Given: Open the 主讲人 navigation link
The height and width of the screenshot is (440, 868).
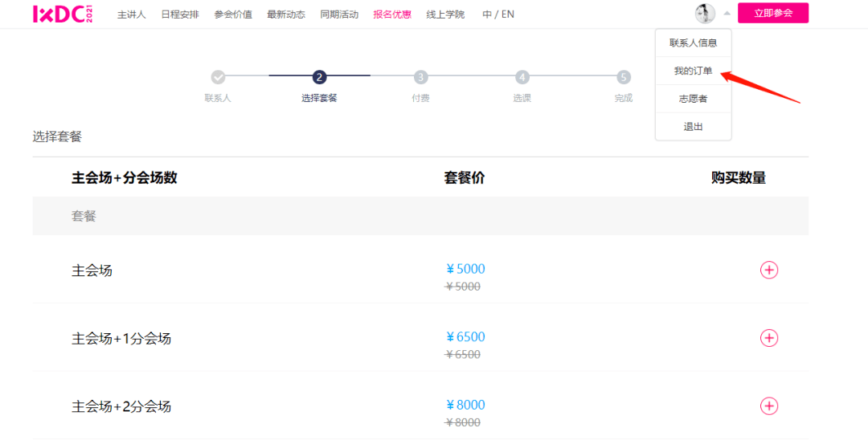Looking at the screenshot, I should [x=131, y=14].
